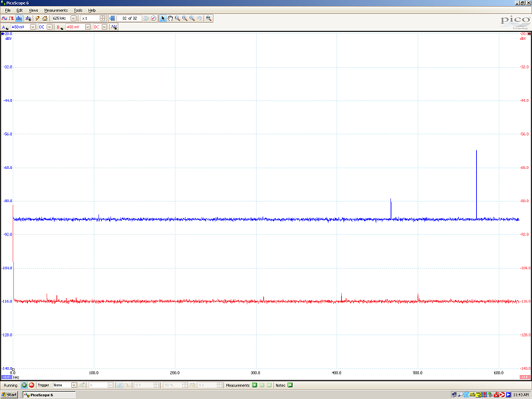Click the magnifier tray icon
This screenshot has width=532, height=399.
[x=460, y=394]
